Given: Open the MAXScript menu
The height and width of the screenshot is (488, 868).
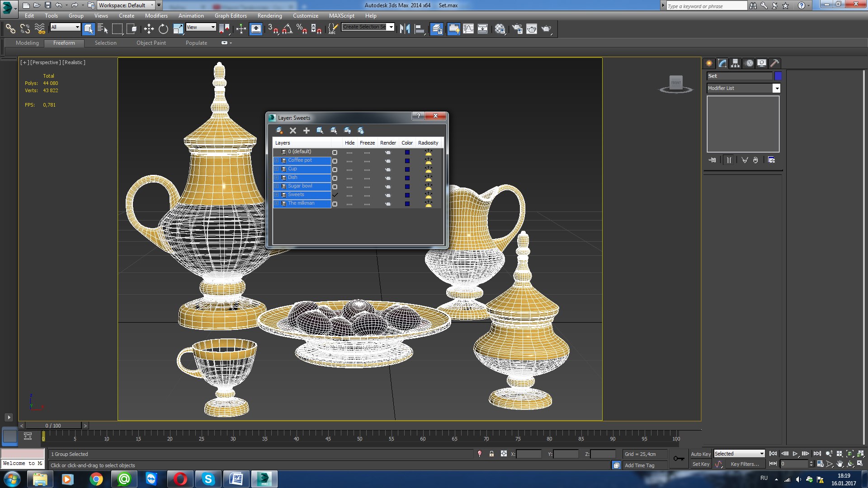Looking at the screenshot, I should point(341,15).
